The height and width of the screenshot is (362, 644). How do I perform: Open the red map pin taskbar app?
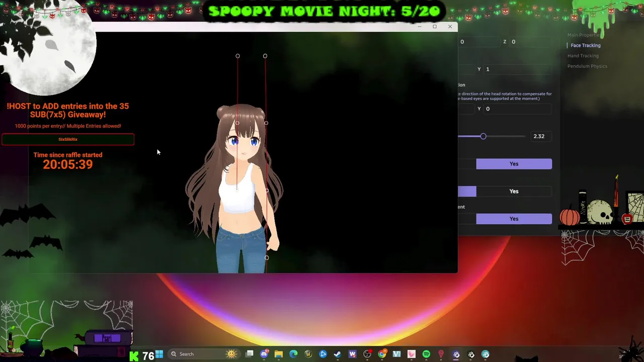point(441,354)
